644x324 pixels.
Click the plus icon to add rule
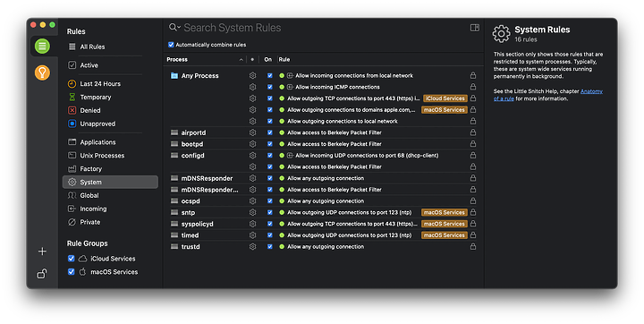(x=42, y=252)
